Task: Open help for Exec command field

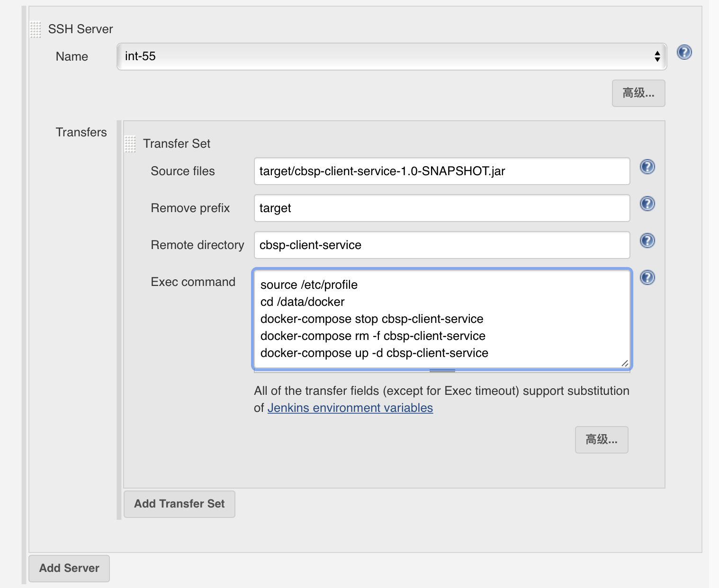Action: click(x=647, y=277)
